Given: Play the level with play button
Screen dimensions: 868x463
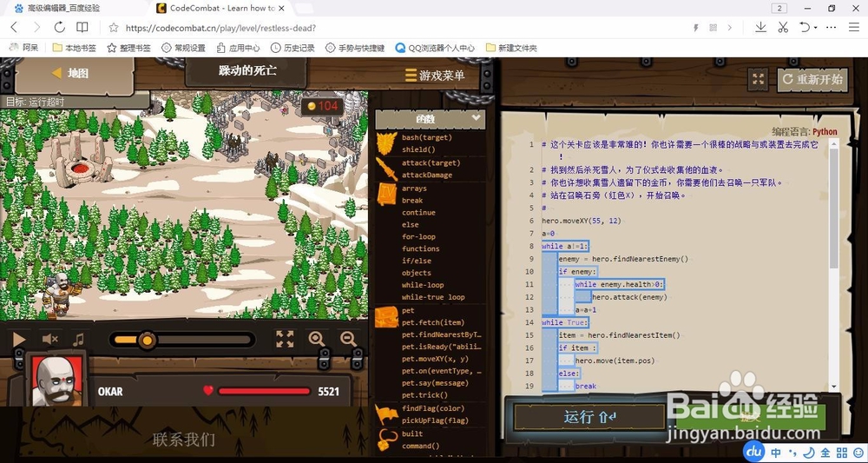Looking at the screenshot, I should pos(19,340).
